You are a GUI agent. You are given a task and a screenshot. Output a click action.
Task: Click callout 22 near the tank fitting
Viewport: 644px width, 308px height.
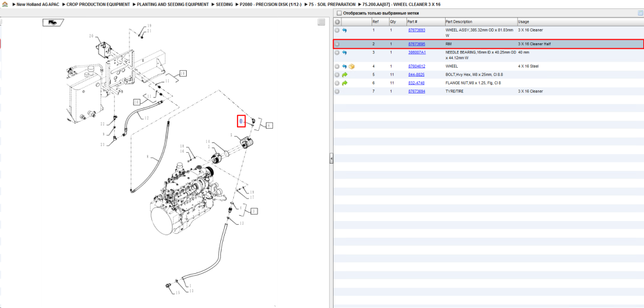click(x=102, y=124)
